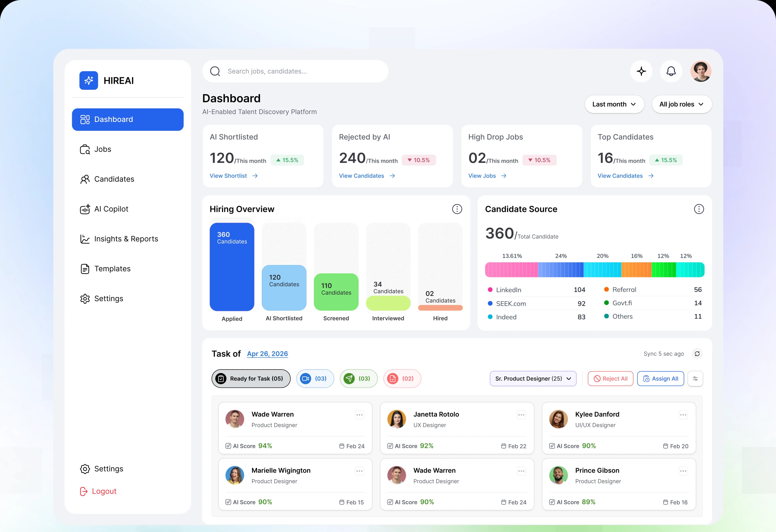The height and width of the screenshot is (532, 776).
Task: Click the sync refresh icon
Action: [697, 354]
